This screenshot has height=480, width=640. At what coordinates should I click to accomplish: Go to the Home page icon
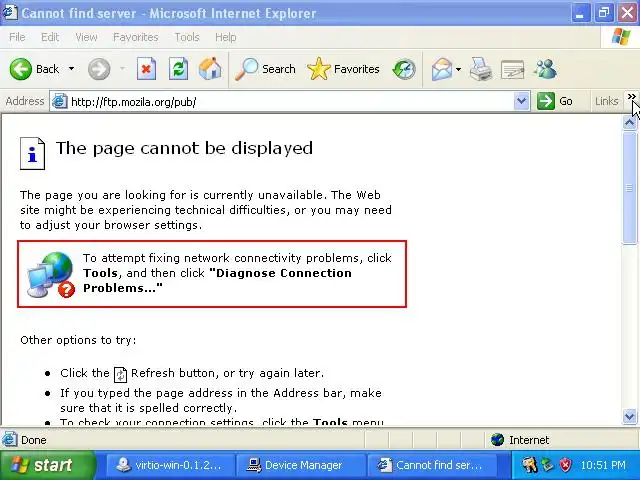click(210, 69)
